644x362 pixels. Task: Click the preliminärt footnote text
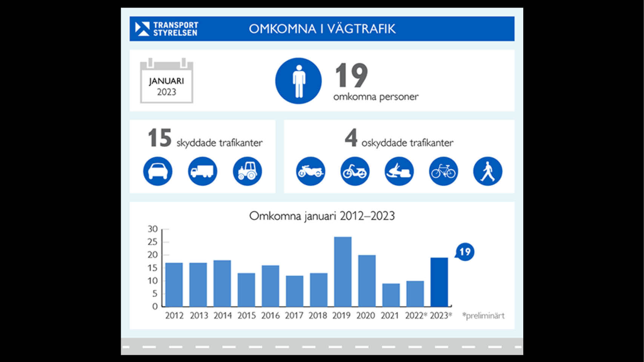(484, 315)
